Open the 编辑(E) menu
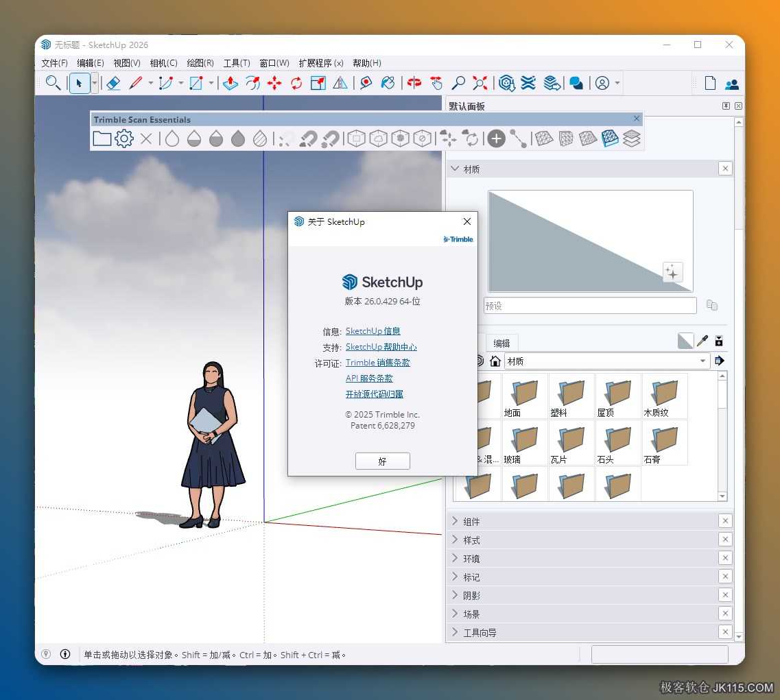780x700 pixels. [90, 62]
